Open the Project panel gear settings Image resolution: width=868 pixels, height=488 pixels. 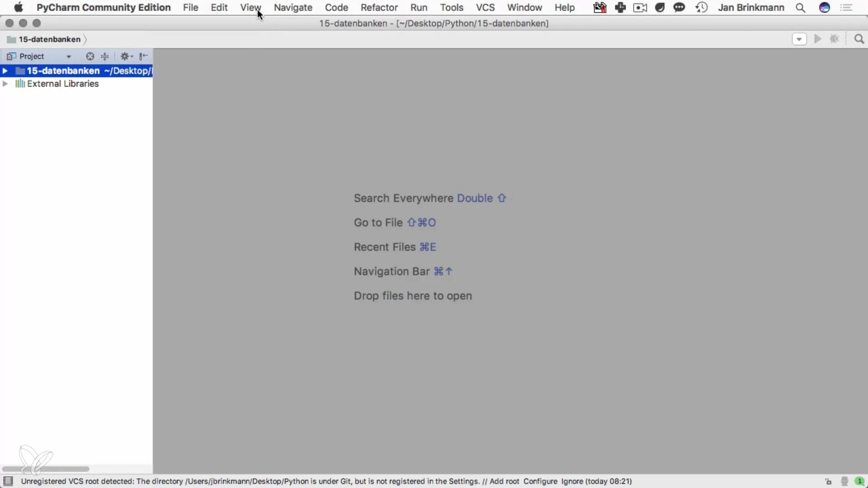pos(126,56)
